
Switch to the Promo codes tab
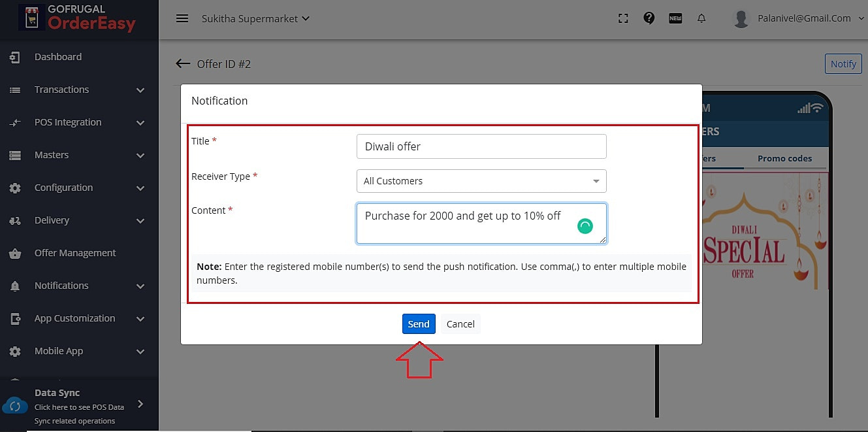[x=784, y=158]
